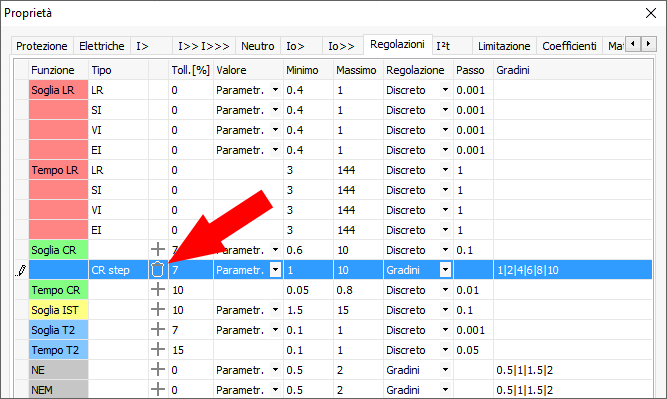This screenshot has width=667, height=399.
Task: Select the Tempo LR function cell
Action: (58, 170)
